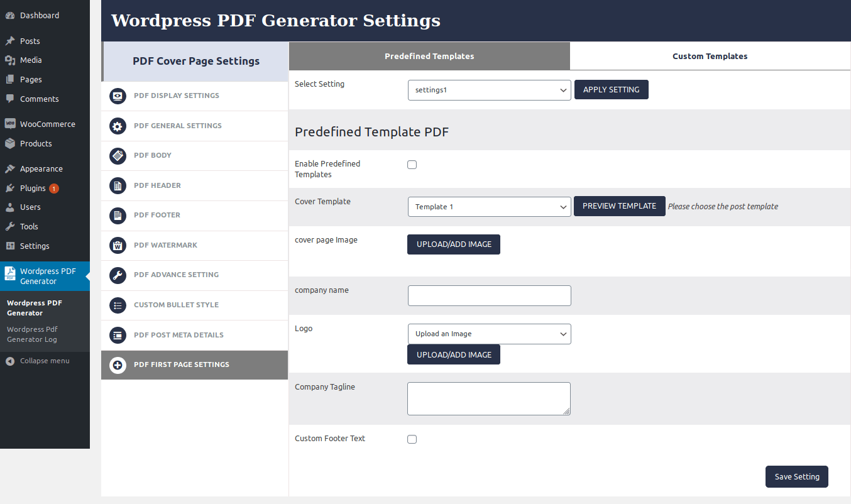
Task: Click the Plugins plug icon
Action: (10, 188)
